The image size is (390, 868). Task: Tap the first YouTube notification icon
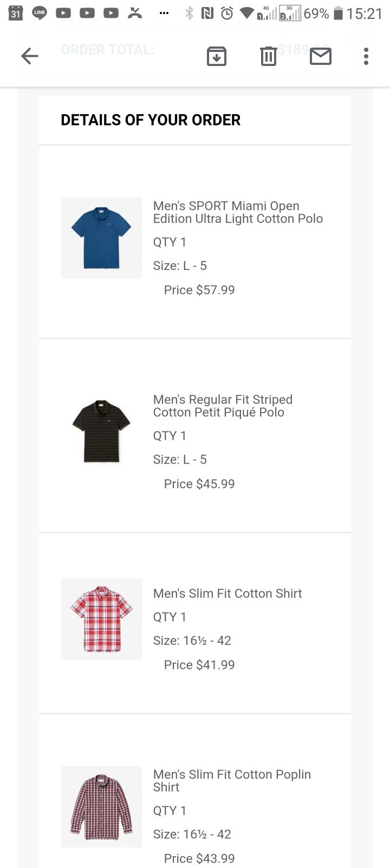tap(63, 14)
